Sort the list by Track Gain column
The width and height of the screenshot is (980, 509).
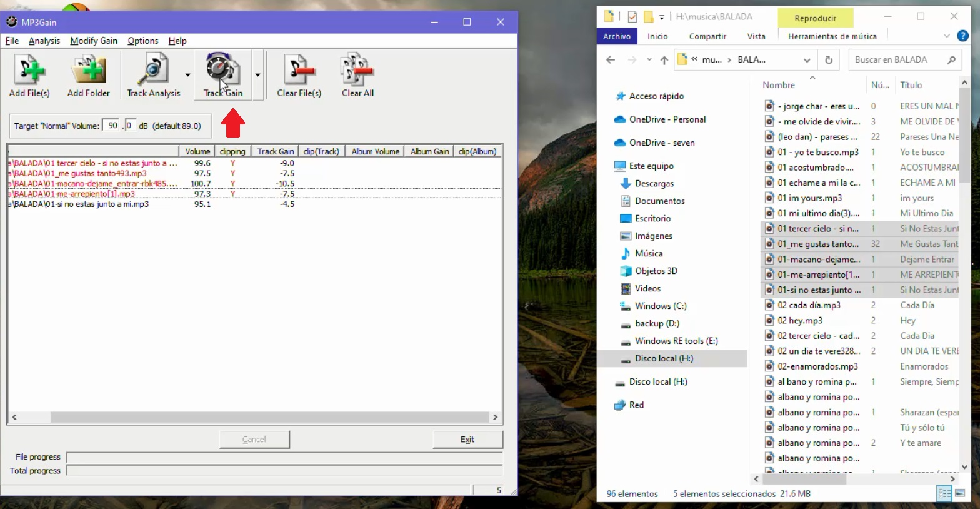click(x=275, y=151)
